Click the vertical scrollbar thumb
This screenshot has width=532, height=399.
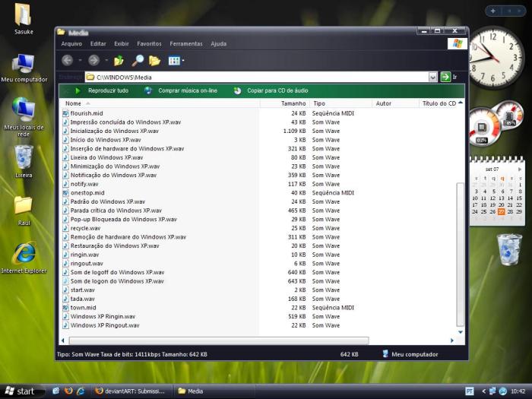(x=460, y=255)
